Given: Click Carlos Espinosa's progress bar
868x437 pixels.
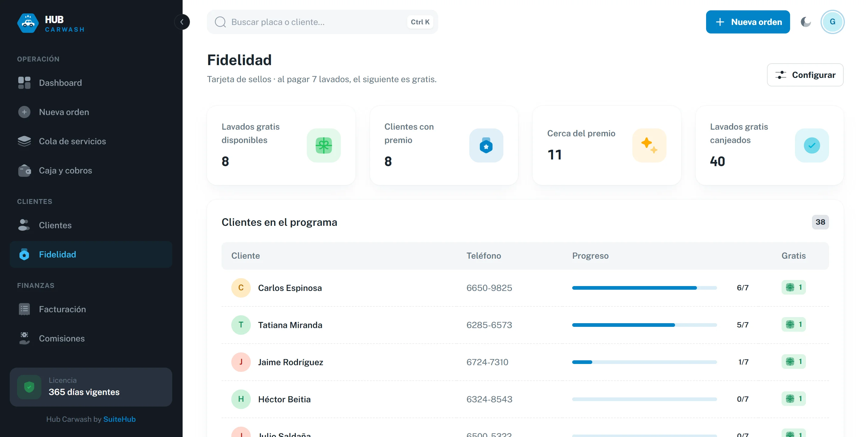Looking at the screenshot, I should (x=644, y=288).
